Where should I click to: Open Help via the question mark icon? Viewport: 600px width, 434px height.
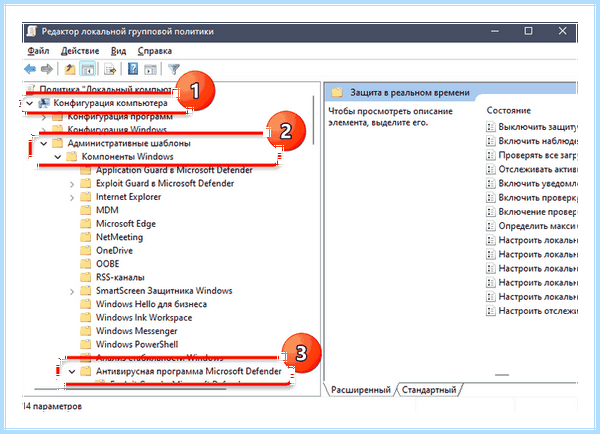click(x=132, y=69)
